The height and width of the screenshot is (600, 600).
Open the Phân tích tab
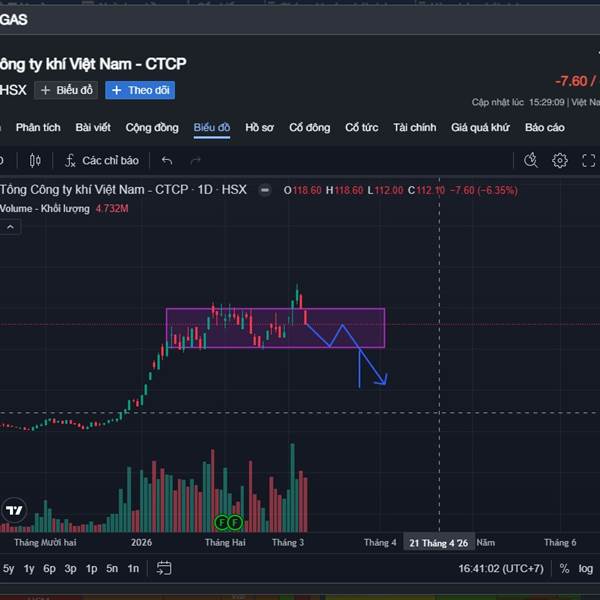coord(38,127)
